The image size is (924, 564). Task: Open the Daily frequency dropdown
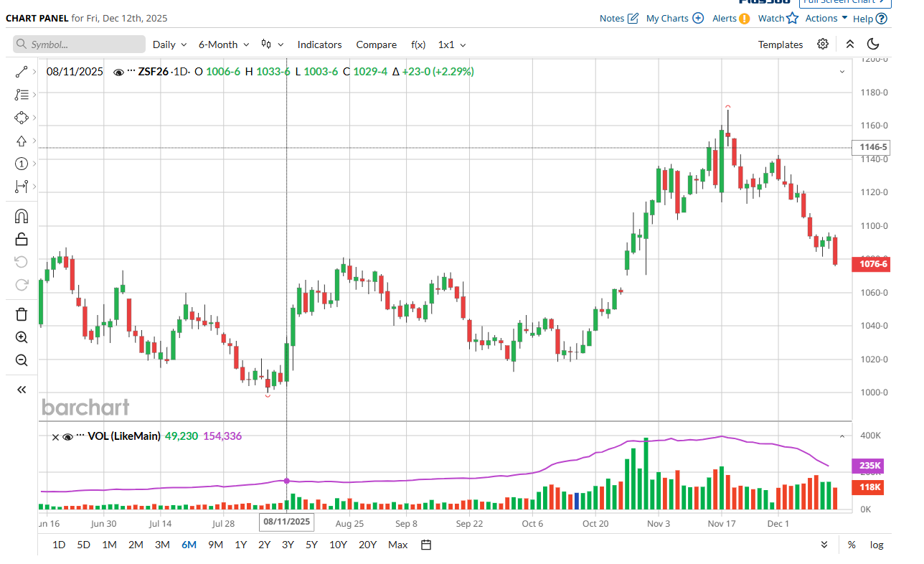pos(169,44)
